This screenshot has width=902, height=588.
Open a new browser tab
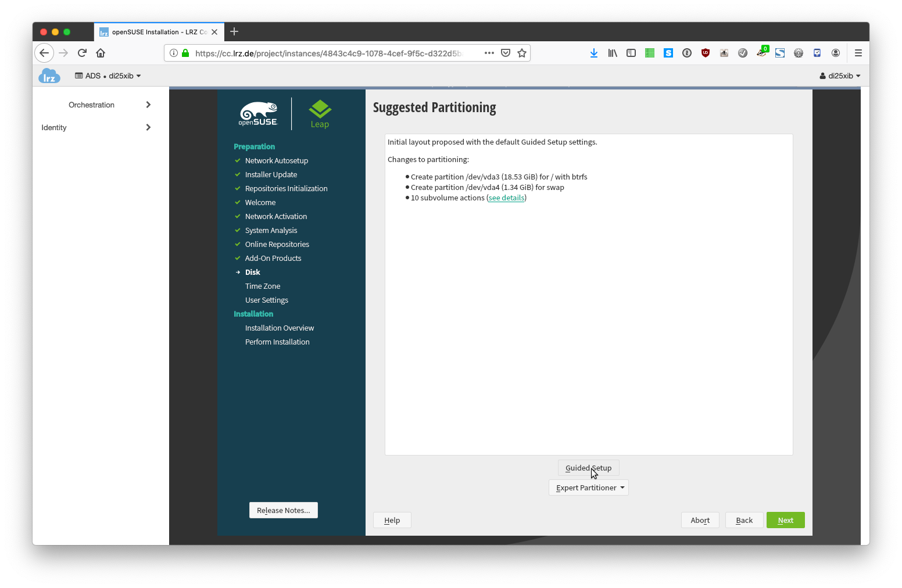point(234,32)
